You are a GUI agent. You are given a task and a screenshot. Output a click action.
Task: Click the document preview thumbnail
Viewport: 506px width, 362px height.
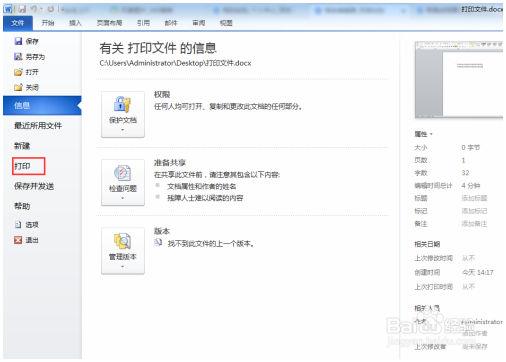pos(459,80)
